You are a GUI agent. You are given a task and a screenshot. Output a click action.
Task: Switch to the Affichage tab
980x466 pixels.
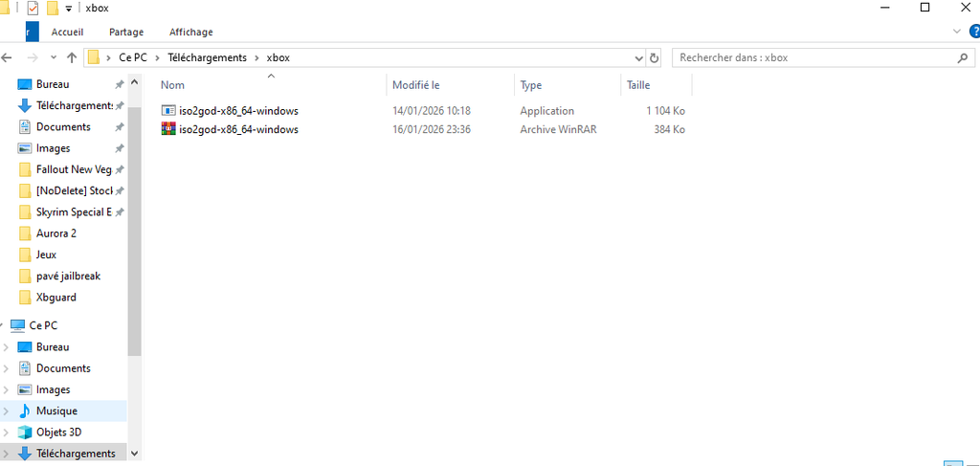(191, 32)
